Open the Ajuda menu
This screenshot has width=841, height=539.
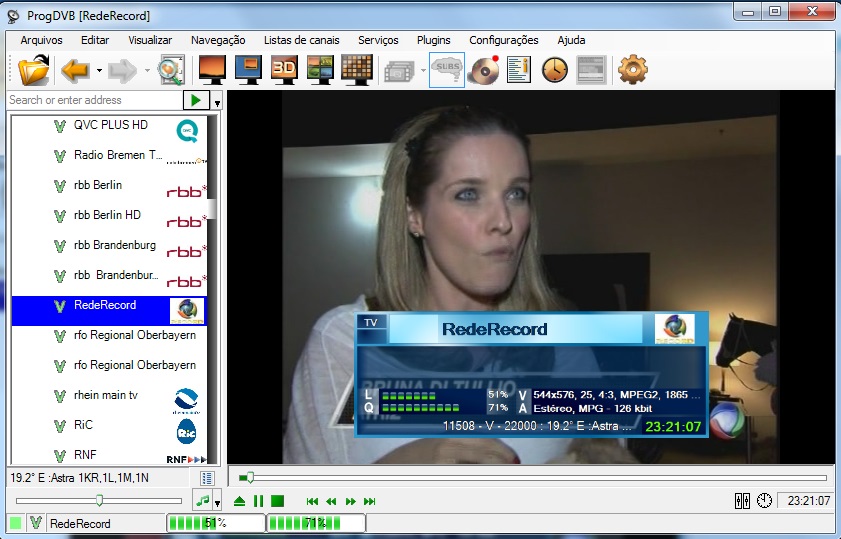pyautogui.click(x=571, y=40)
